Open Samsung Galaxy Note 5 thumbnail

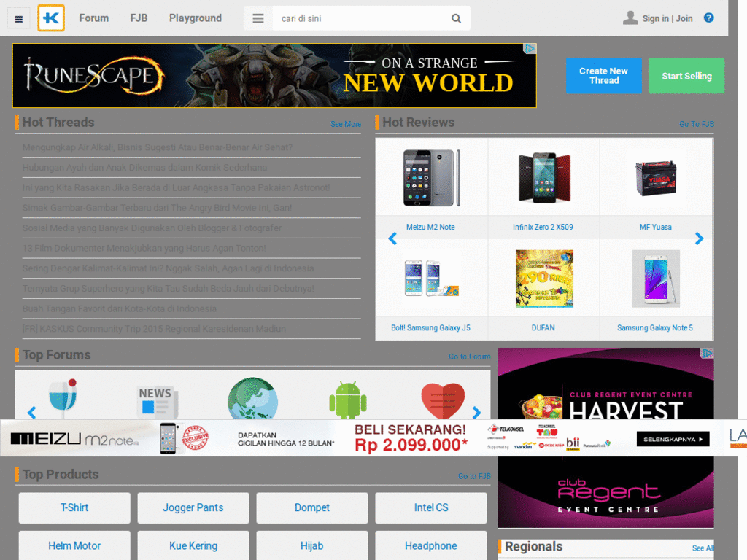click(x=656, y=279)
